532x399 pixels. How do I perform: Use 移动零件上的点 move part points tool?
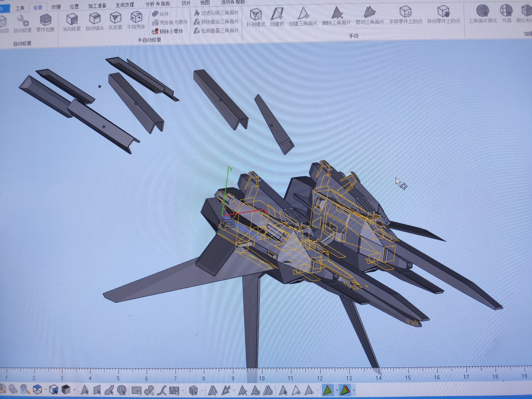point(444,14)
